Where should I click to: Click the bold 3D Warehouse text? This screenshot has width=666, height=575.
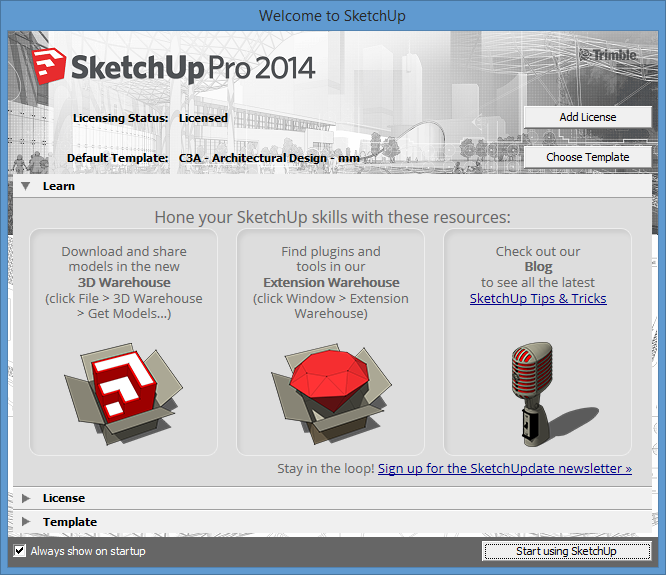(x=124, y=282)
